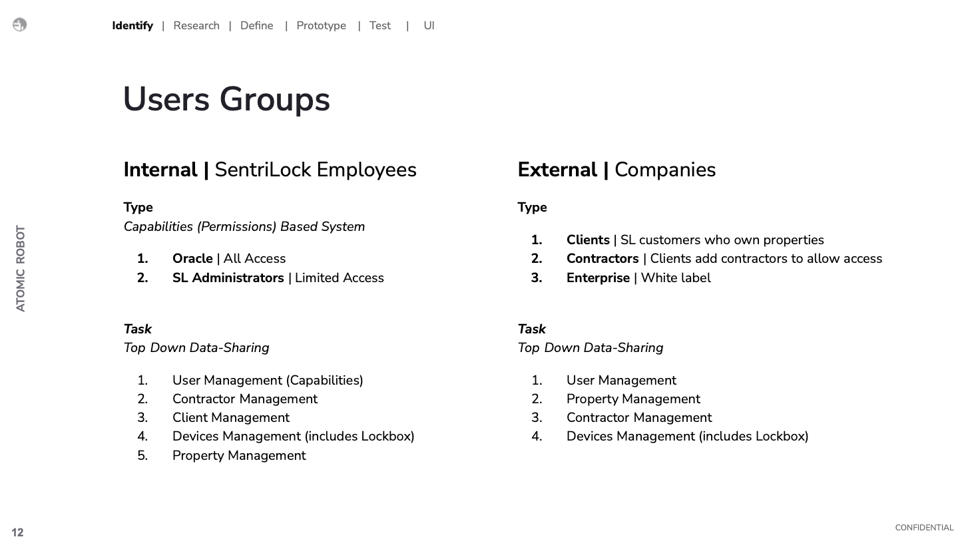Screen dimensions: 980x551
Task: Go to the Prototype tab
Action: coord(321,26)
